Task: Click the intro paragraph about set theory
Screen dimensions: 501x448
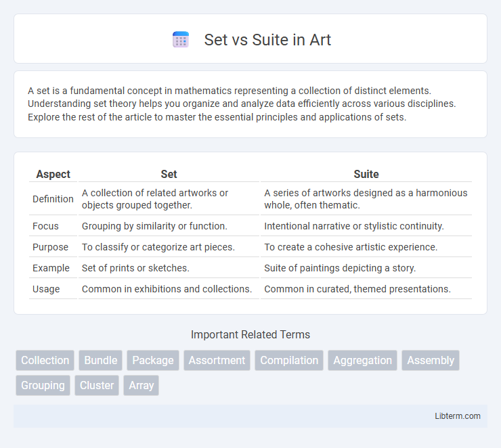Action: pyautogui.click(x=242, y=104)
